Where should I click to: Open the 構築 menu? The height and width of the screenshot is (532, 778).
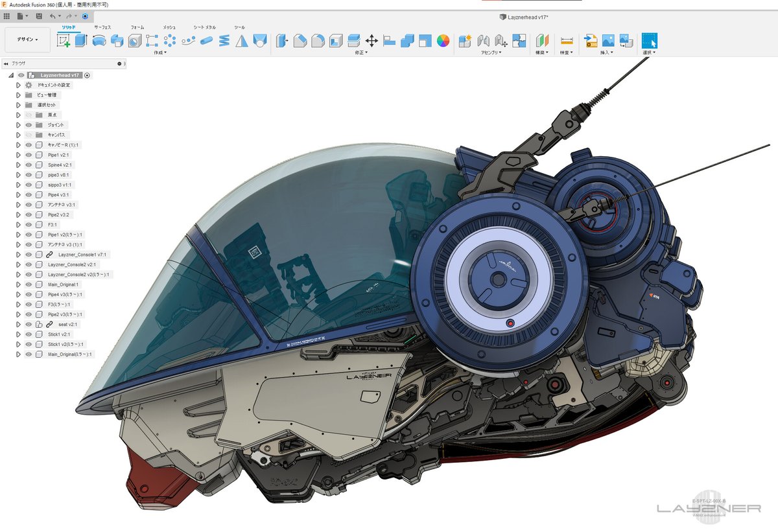(542, 52)
